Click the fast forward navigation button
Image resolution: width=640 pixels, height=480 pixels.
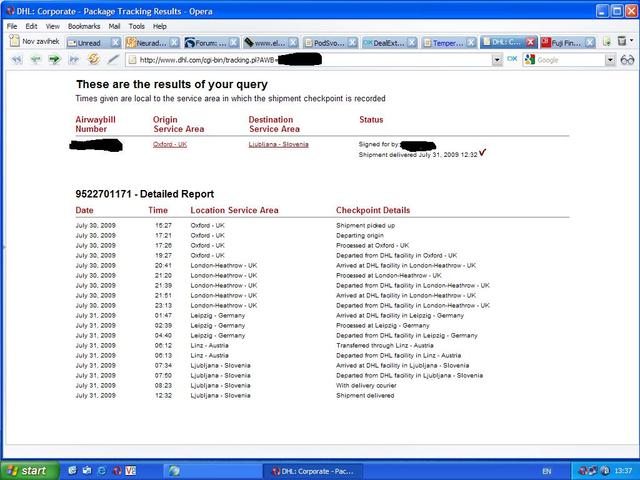[74, 60]
